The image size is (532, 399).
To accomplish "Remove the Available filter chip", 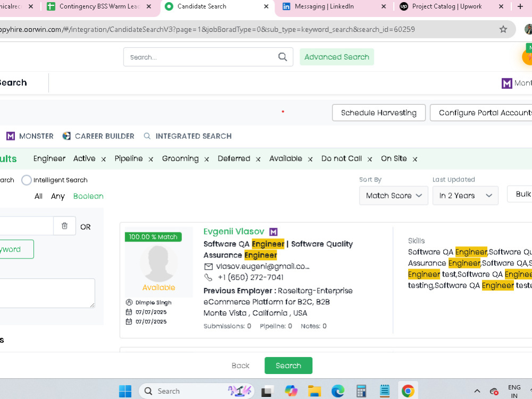I will (310, 159).
